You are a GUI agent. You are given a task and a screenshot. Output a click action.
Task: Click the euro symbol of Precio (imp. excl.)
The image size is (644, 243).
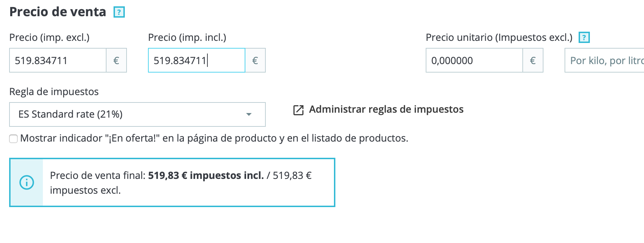[x=116, y=61]
